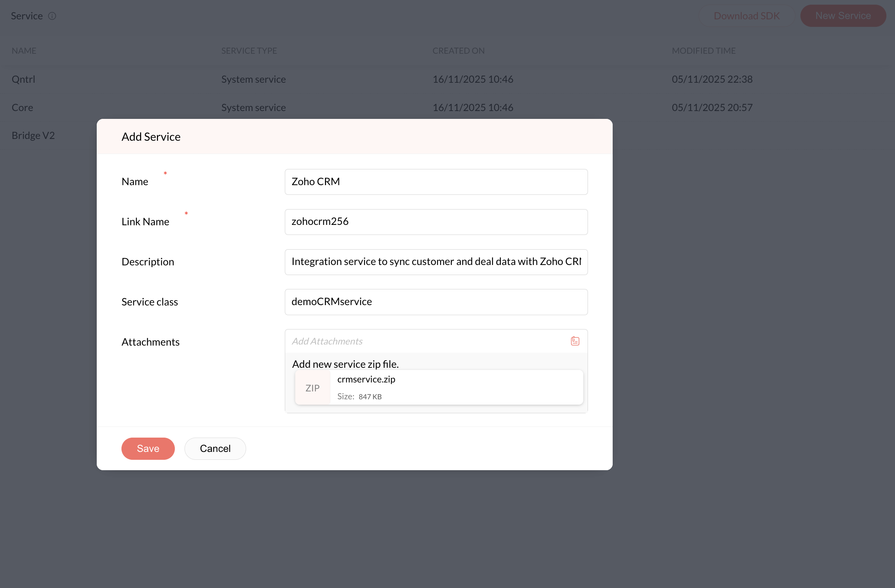Select the crmservice.zip attachment name
Image resolution: width=895 pixels, height=588 pixels.
click(x=366, y=379)
